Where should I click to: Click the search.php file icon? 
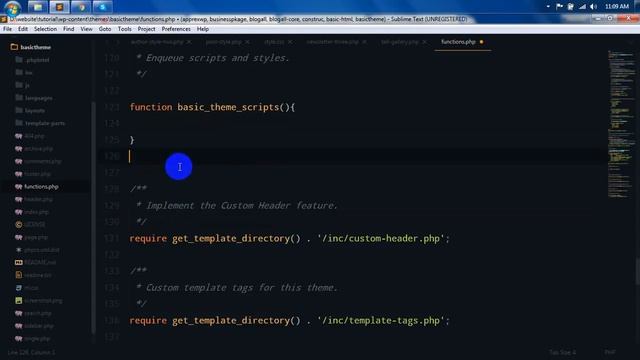(19, 313)
